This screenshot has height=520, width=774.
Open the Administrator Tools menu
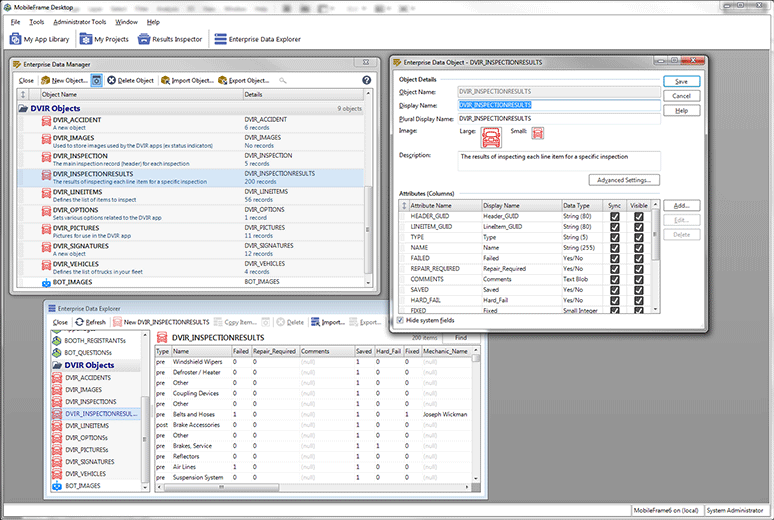coord(79,22)
